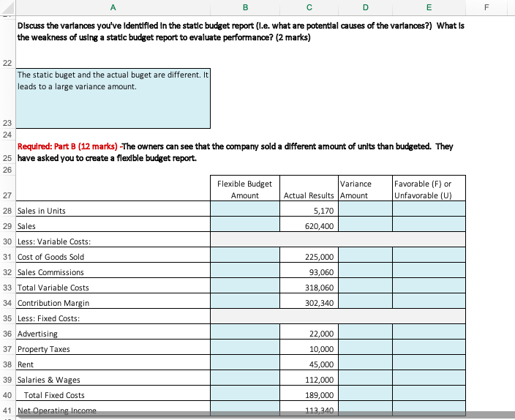Select the 'Cost of Goods Sold' cell
Viewport: 515px width, 420px height.
[x=113, y=255]
